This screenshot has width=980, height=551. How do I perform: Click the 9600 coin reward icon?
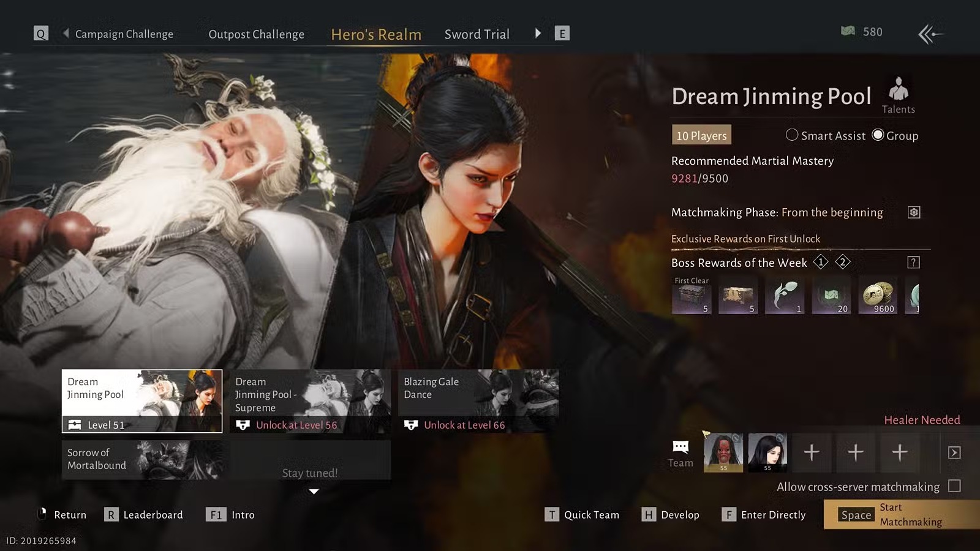[x=878, y=296]
